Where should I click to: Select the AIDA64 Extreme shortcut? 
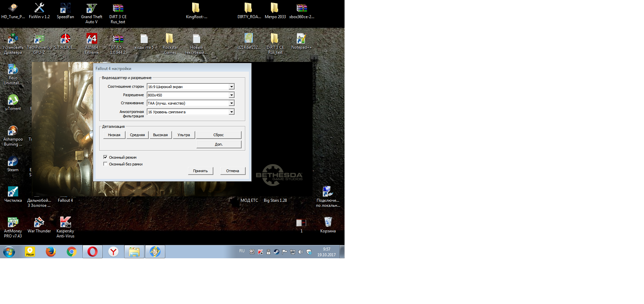tap(92, 44)
